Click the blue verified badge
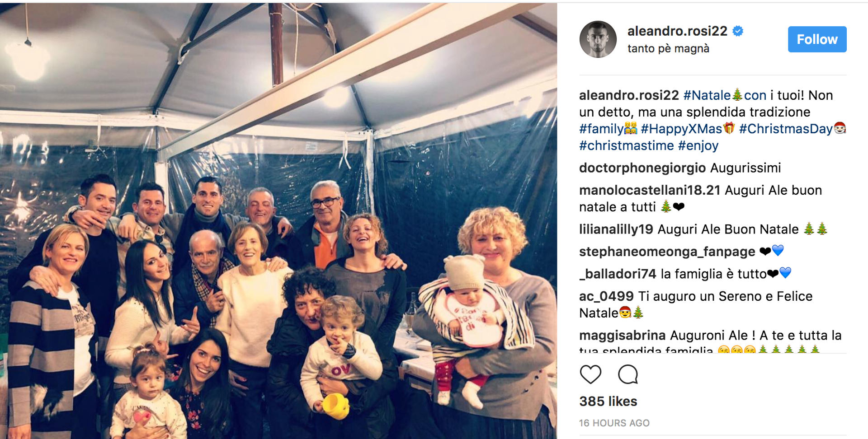 point(738,31)
